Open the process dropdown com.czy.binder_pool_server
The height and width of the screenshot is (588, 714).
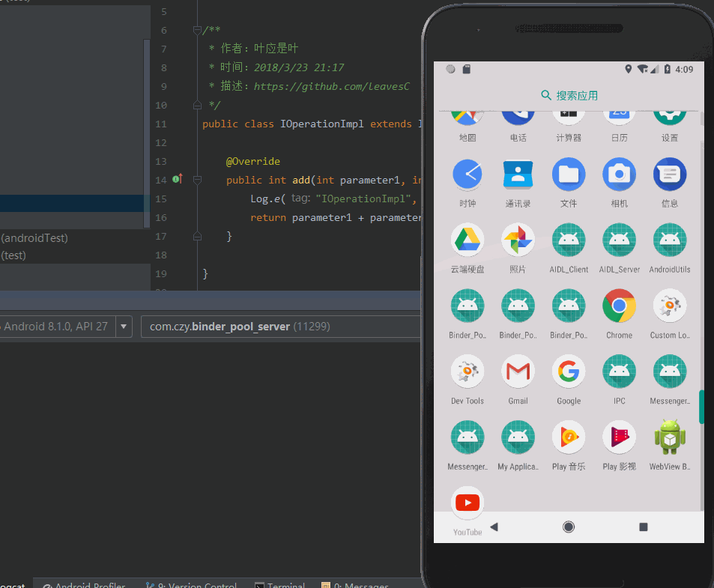point(280,327)
